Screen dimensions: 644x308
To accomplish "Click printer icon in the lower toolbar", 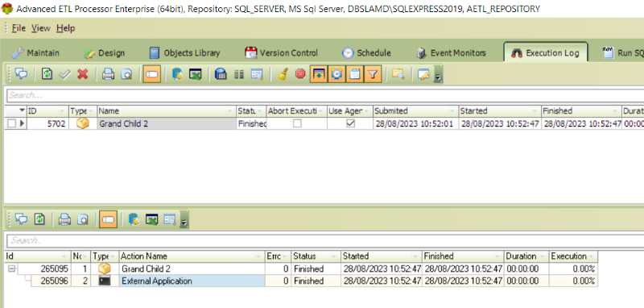I will pyautogui.click(x=64, y=219).
